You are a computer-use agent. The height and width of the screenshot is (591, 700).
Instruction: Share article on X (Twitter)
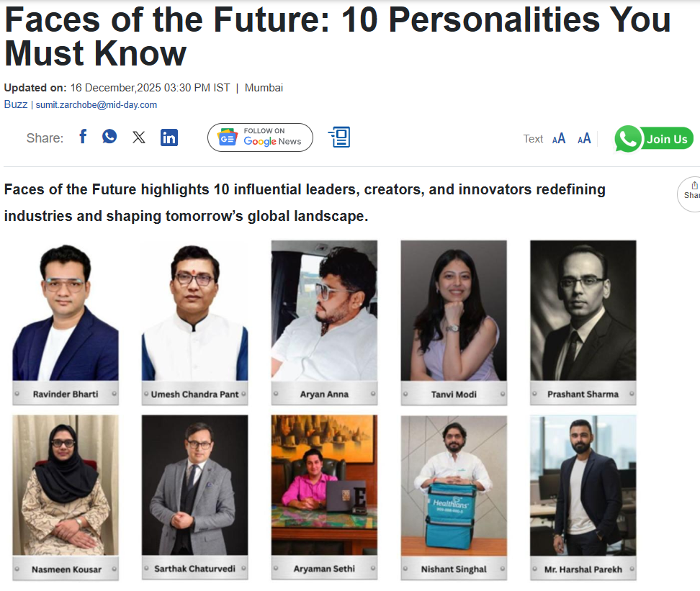[x=139, y=137]
